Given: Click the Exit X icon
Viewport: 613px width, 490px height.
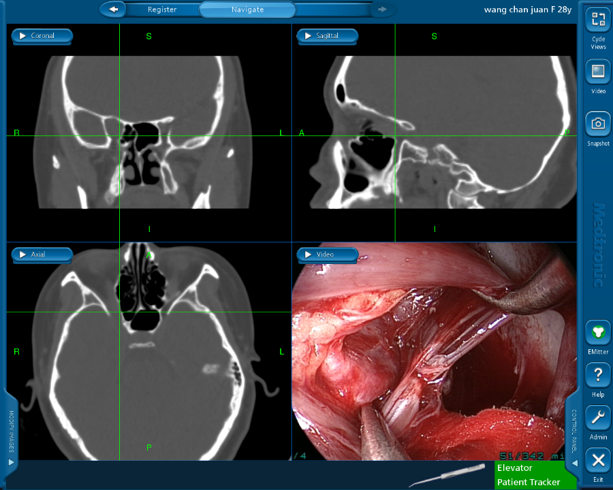Looking at the screenshot, I should pyautogui.click(x=597, y=461).
